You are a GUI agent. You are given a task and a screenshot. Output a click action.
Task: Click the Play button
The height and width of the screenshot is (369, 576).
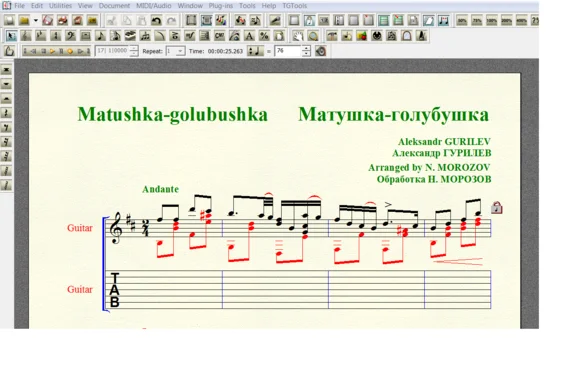[x=52, y=51]
